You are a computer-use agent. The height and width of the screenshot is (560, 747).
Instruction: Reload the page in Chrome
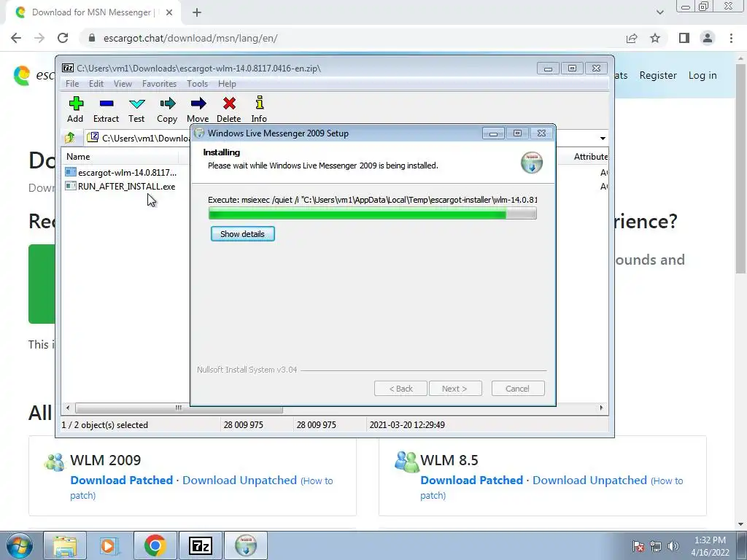pos(63,38)
